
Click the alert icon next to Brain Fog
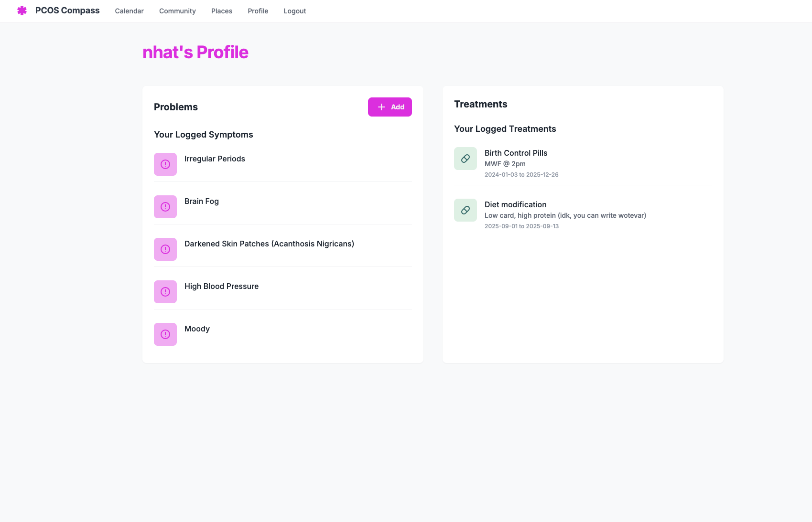(165, 206)
